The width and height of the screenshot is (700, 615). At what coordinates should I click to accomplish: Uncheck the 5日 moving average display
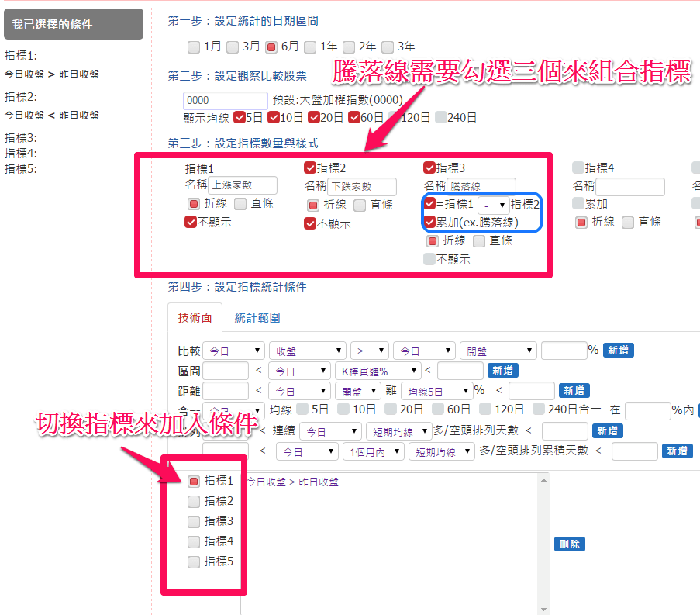tap(240, 117)
